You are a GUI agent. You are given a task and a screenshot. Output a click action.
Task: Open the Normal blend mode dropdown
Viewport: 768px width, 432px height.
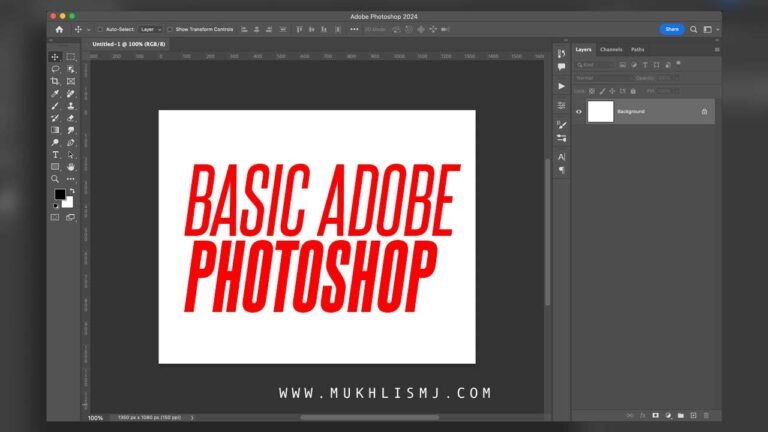point(598,77)
